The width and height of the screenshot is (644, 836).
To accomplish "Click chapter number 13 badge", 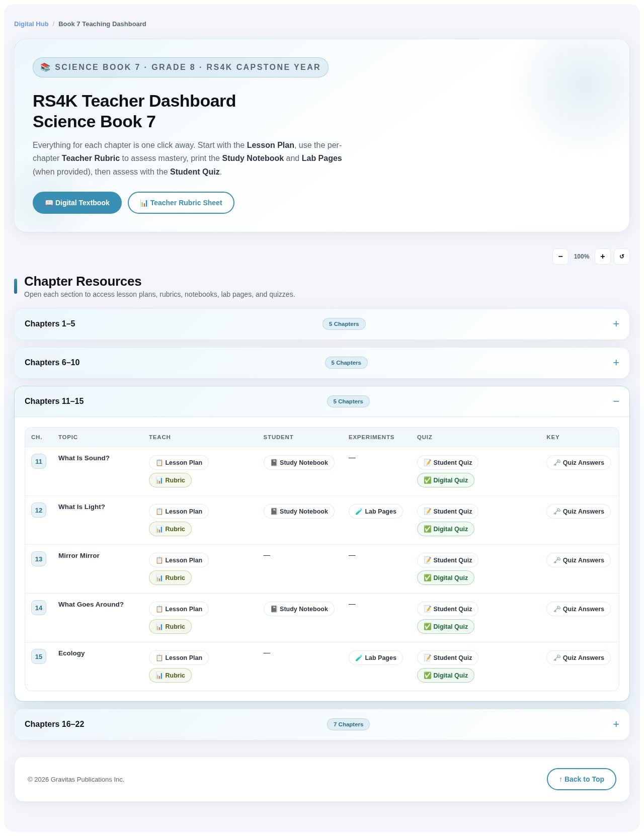I will 39,559.
